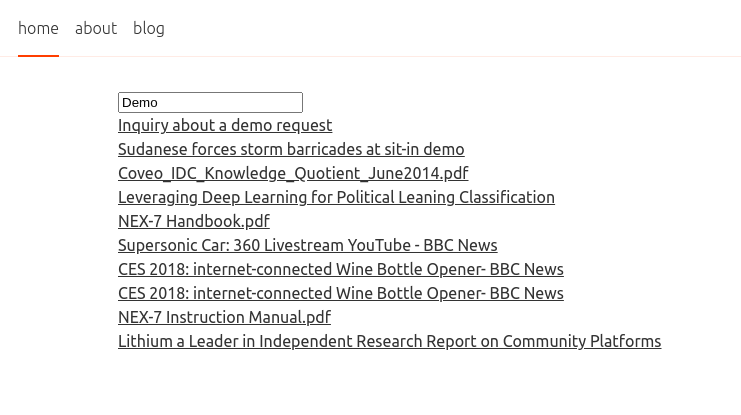This screenshot has width=741, height=415.
Task: Choose the Political Leaning Classification result
Action: (336, 197)
